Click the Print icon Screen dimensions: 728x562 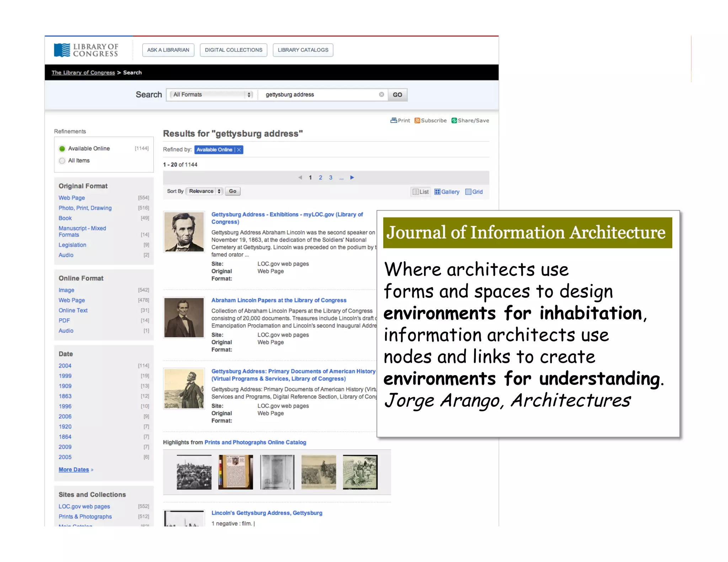394,120
